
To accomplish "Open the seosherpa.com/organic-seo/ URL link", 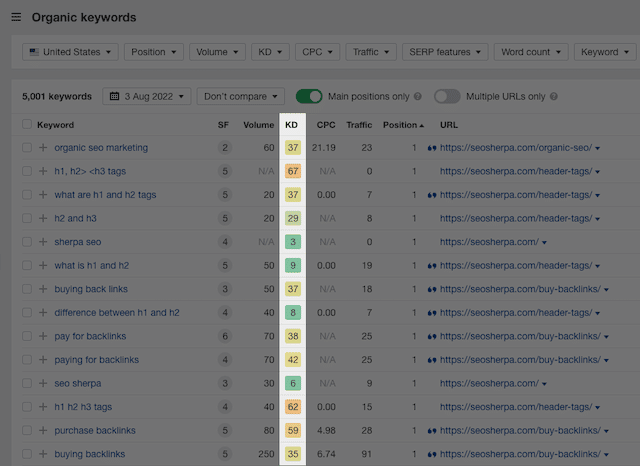I will (x=516, y=148).
